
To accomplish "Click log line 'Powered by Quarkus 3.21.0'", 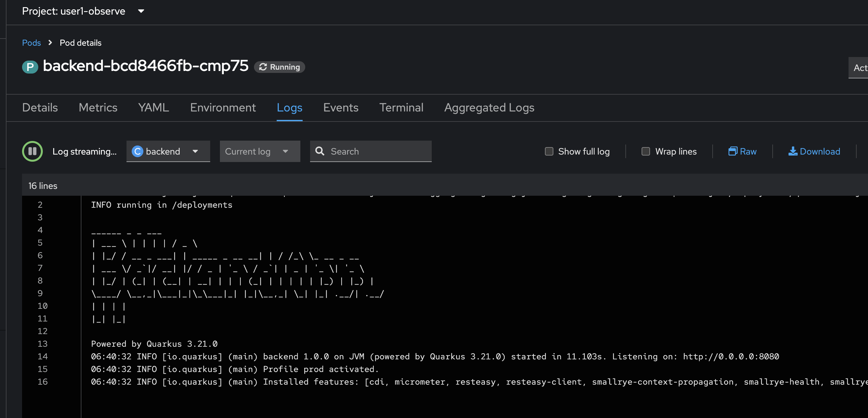I will pos(154,343).
